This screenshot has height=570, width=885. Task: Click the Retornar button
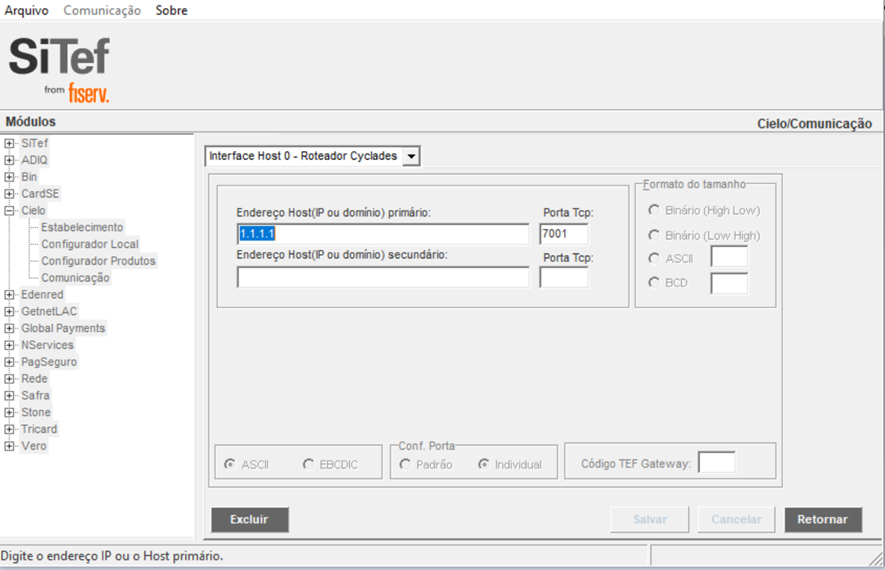tap(823, 520)
